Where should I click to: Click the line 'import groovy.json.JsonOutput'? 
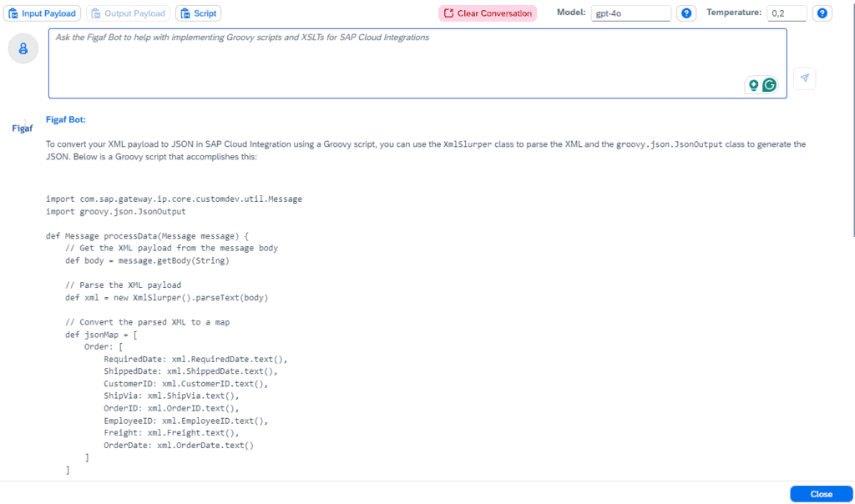coord(115,211)
